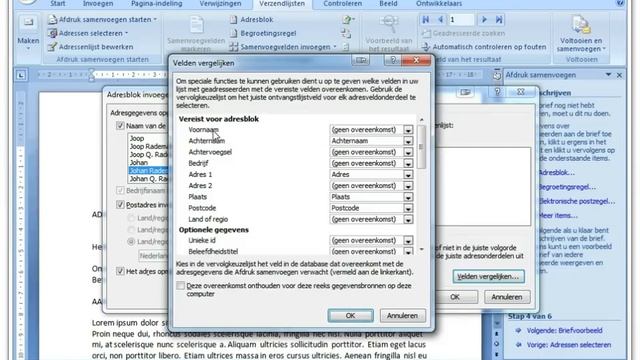Open Unieke id field dropdown
Image resolution: width=640 pixels, height=360 pixels.
[x=408, y=240]
